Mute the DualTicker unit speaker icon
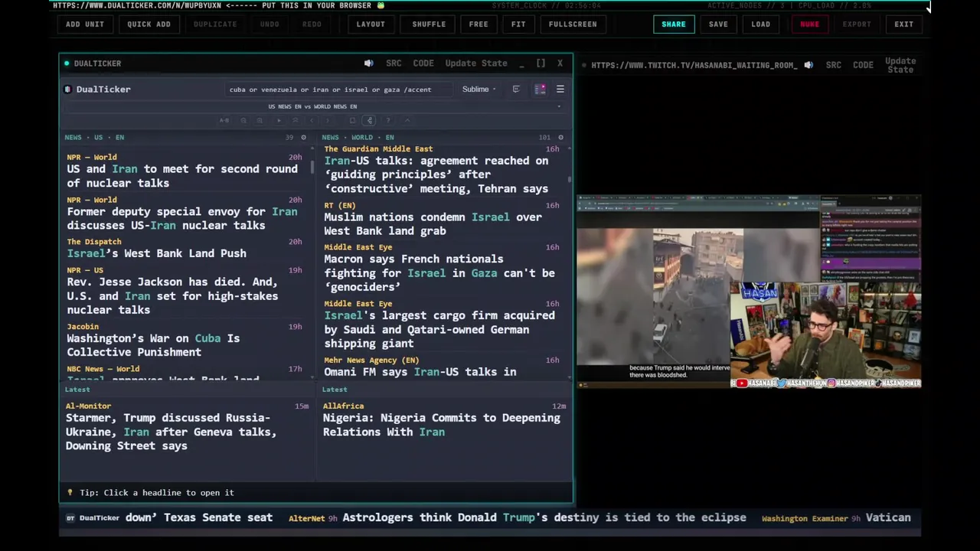The width and height of the screenshot is (980, 551). 369,64
